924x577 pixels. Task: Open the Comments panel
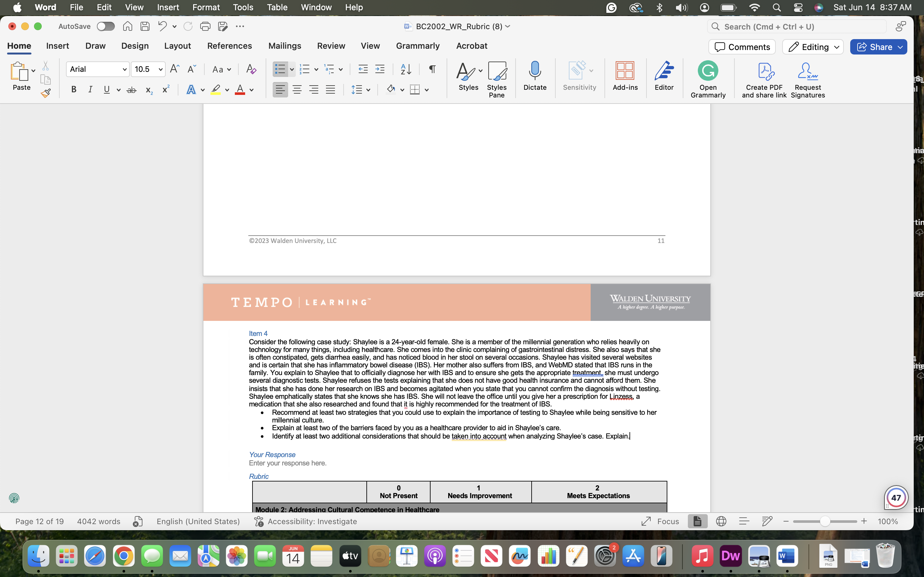(x=741, y=46)
